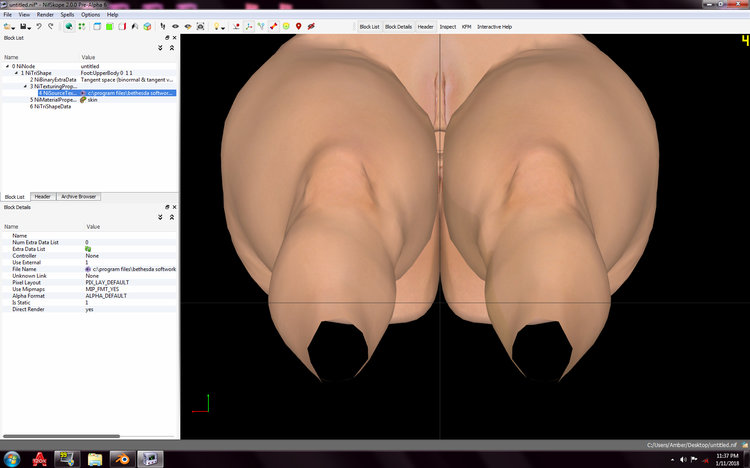Click the red crossed-out eye icon
The width and height of the screenshot is (750, 468).
[311, 27]
